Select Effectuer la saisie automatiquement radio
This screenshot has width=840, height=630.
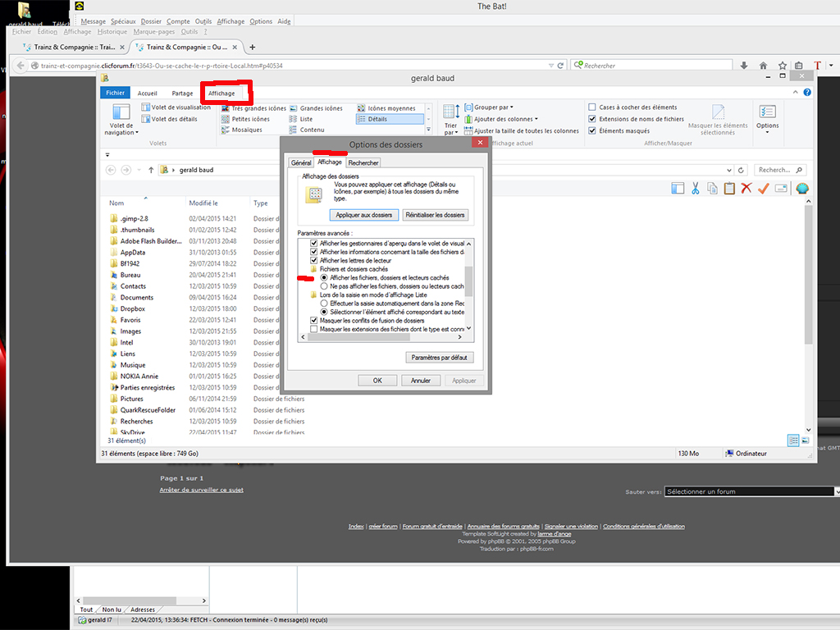tap(324, 304)
